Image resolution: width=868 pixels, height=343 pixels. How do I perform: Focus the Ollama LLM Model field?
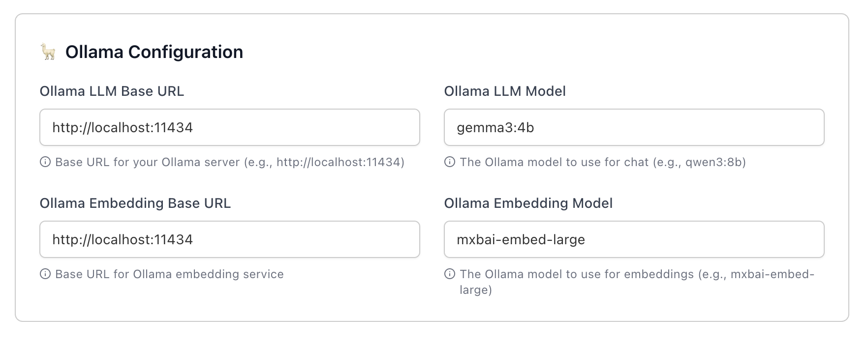pos(634,127)
